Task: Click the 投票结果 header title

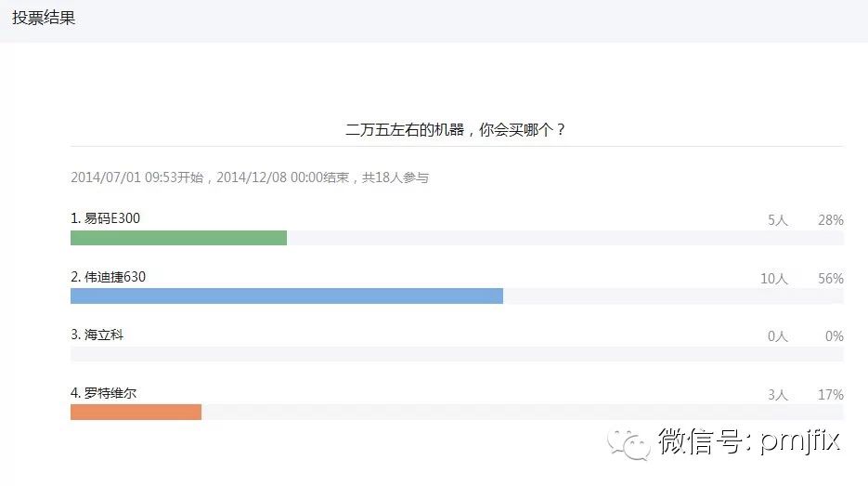Action: tap(44, 18)
